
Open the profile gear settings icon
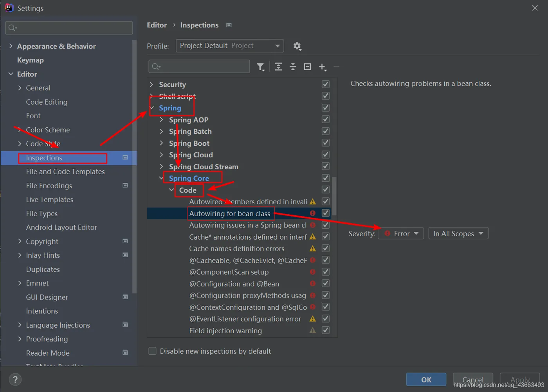(x=297, y=46)
